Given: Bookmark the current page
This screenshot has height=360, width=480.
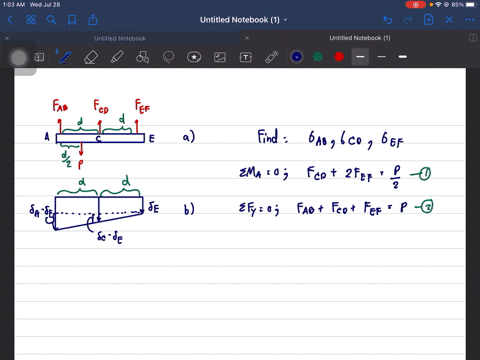Looking at the screenshot, I should tap(72, 20).
